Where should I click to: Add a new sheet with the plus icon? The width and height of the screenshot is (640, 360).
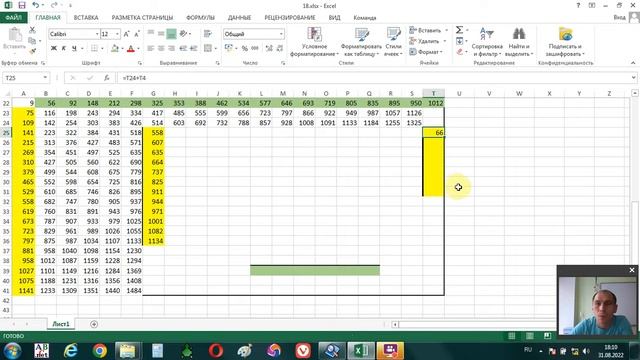[x=94, y=324]
